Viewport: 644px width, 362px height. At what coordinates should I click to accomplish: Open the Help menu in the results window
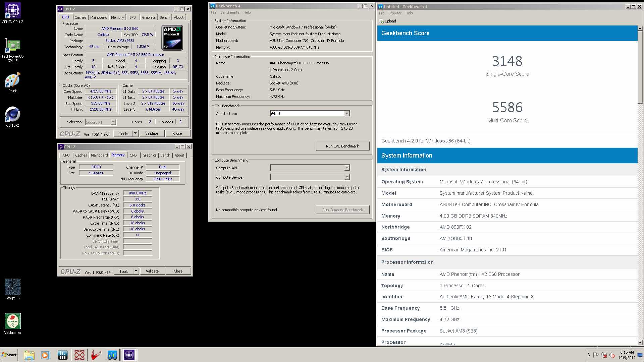tap(409, 13)
